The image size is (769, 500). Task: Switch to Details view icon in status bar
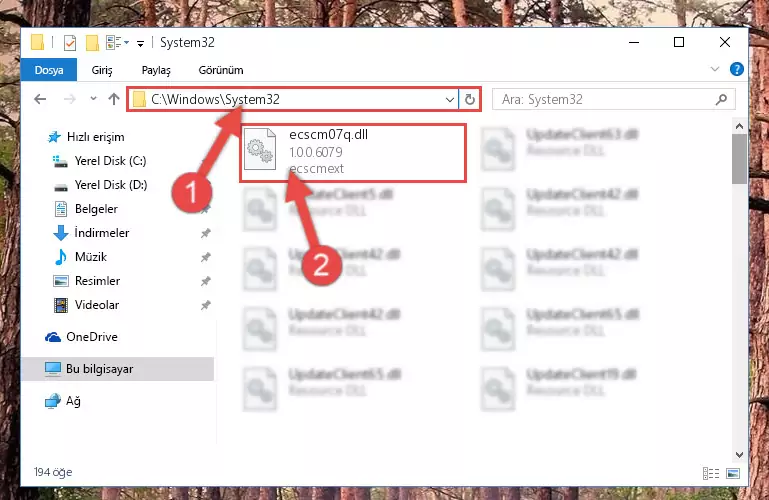click(x=711, y=473)
